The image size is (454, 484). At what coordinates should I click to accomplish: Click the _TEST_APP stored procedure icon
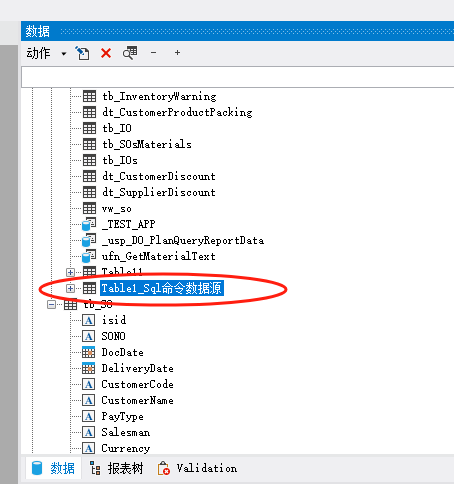pyautogui.click(x=89, y=224)
